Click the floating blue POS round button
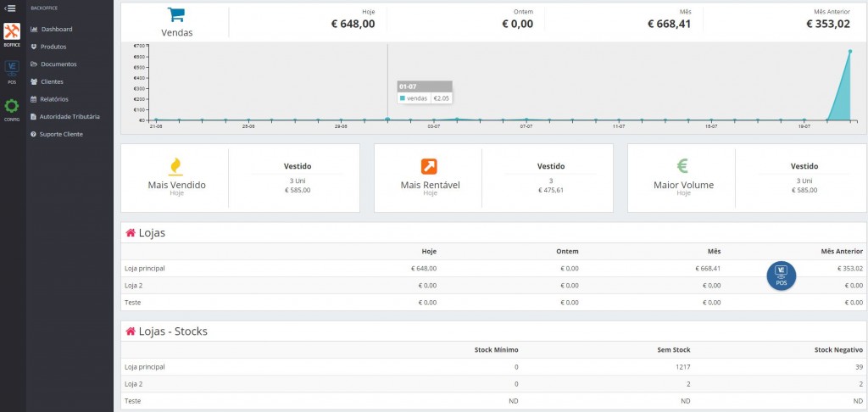Viewport: 868px width, 412px height. coord(781,276)
